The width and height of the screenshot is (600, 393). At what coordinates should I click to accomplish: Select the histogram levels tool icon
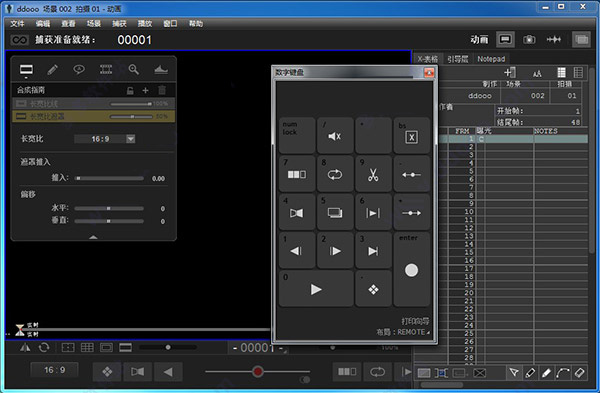[161, 70]
